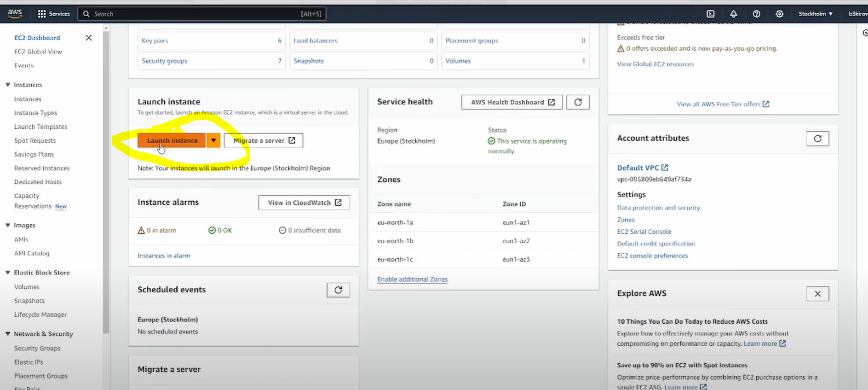Select zone name eu-north-1a
Image resolution: width=868 pixels, height=390 pixels.
pos(395,222)
